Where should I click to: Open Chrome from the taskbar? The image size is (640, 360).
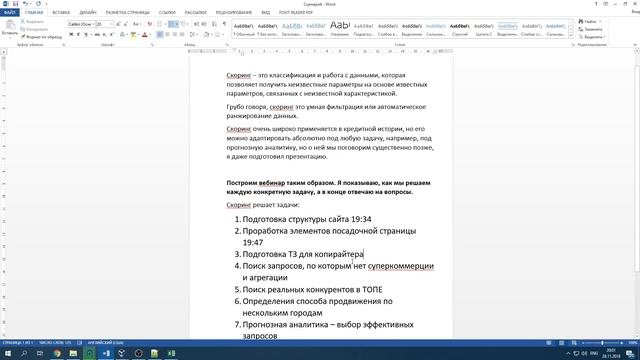(57, 353)
